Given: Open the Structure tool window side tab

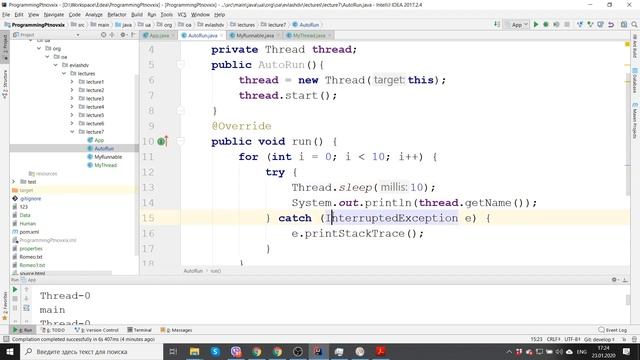Looking at the screenshot, I should click(5, 84).
